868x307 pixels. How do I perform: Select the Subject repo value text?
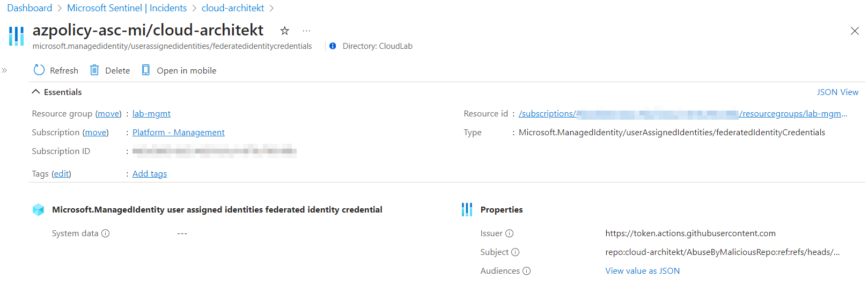pyautogui.click(x=723, y=252)
